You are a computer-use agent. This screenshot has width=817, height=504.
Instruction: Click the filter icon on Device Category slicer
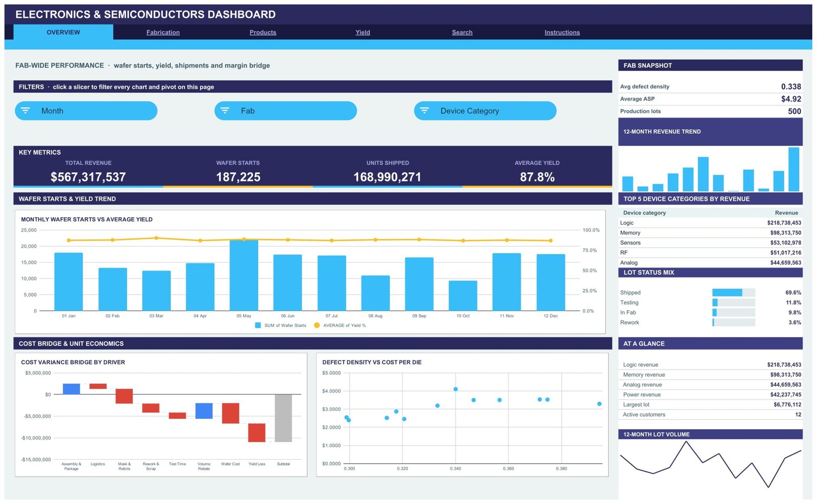(424, 111)
